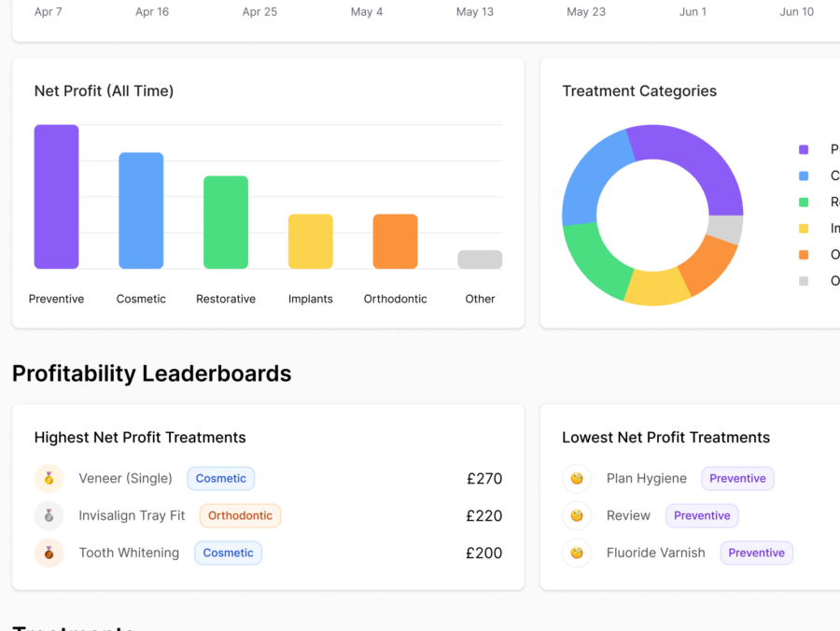
Task: Click the Fluoride Varnish treatment name
Action: tap(656, 553)
